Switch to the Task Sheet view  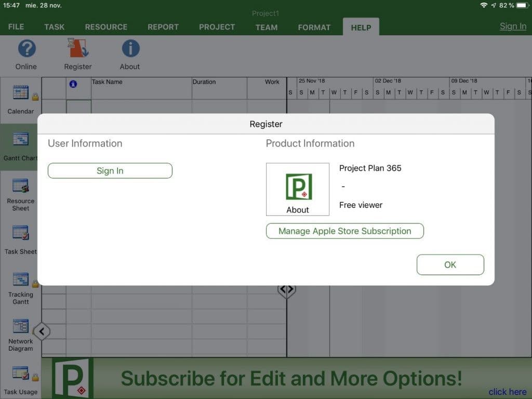[x=20, y=239]
